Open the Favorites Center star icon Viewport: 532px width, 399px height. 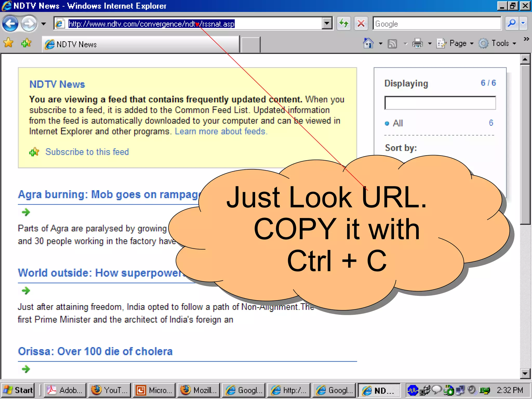(x=8, y=43)
